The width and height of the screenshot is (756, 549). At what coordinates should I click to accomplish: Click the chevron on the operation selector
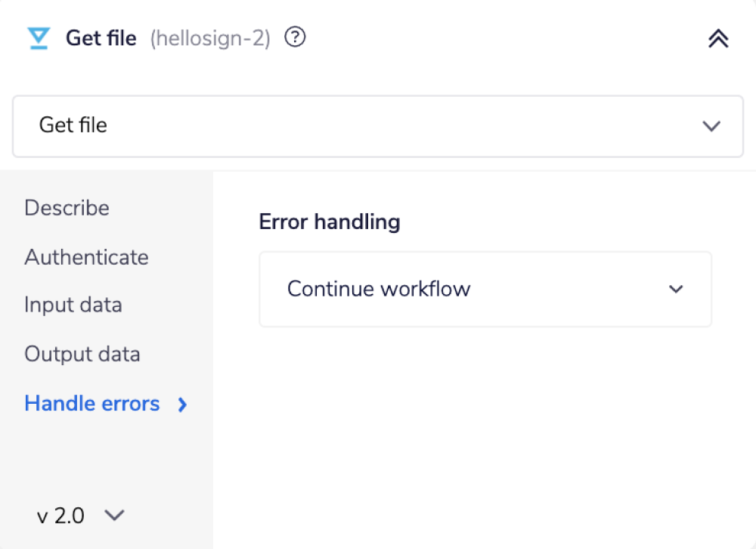point(711,126)
